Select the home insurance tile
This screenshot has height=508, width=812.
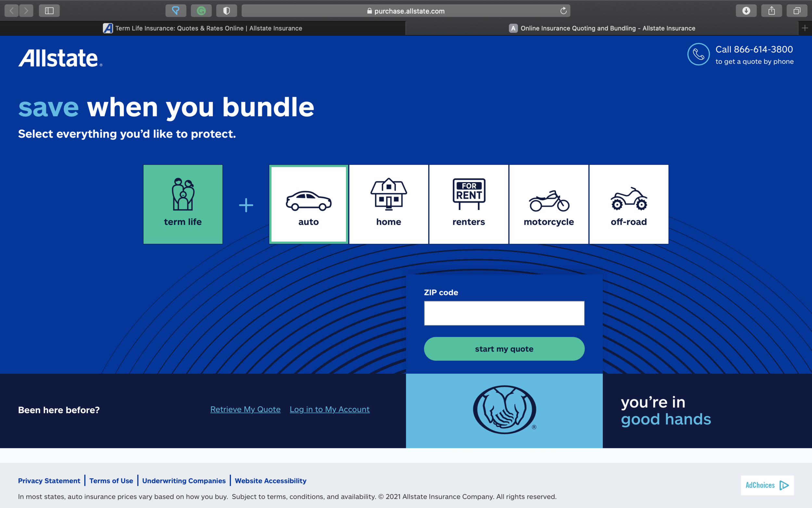pos(389,204)
